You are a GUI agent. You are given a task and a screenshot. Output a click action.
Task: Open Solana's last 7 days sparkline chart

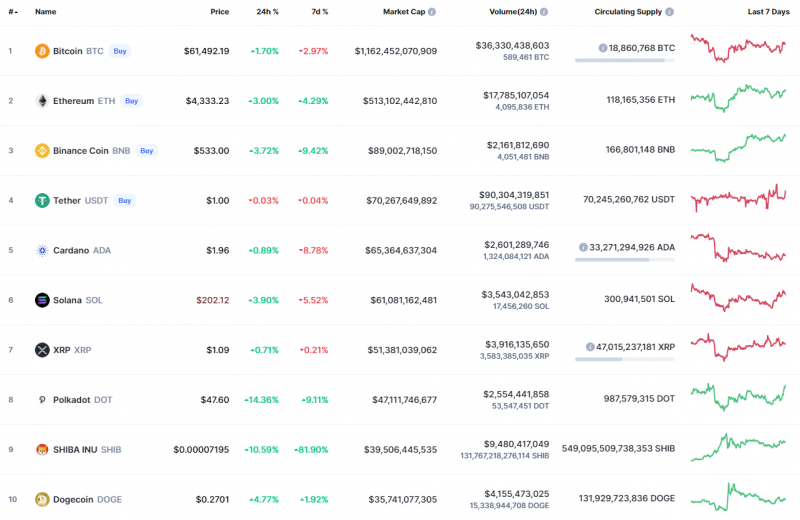coord(738,298)
